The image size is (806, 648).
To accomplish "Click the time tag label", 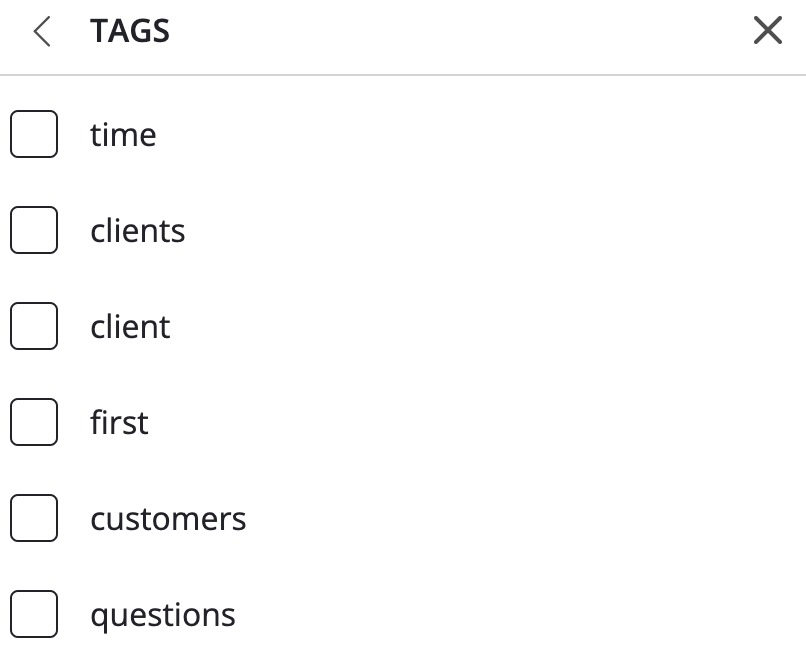I will tap(123, 135).
